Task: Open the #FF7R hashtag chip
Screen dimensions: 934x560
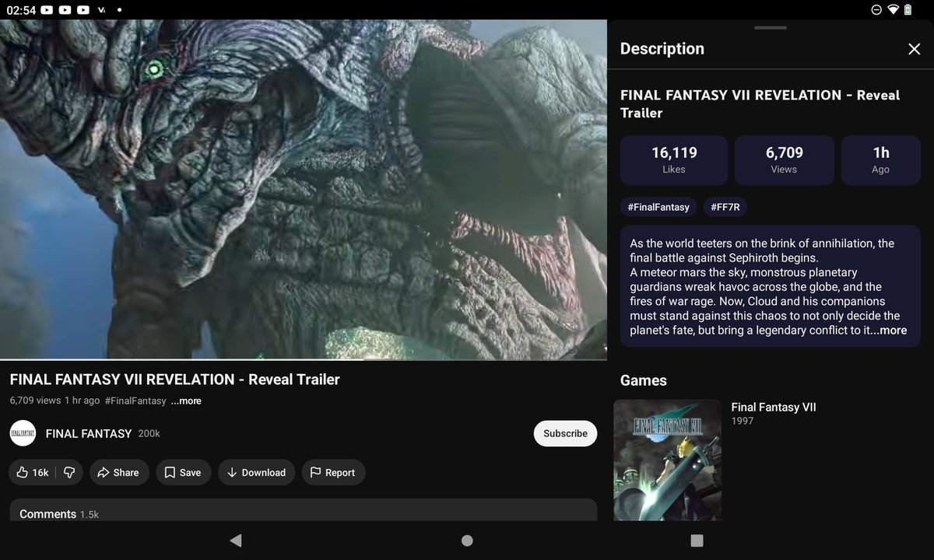Action: click(x=725, y=207)
